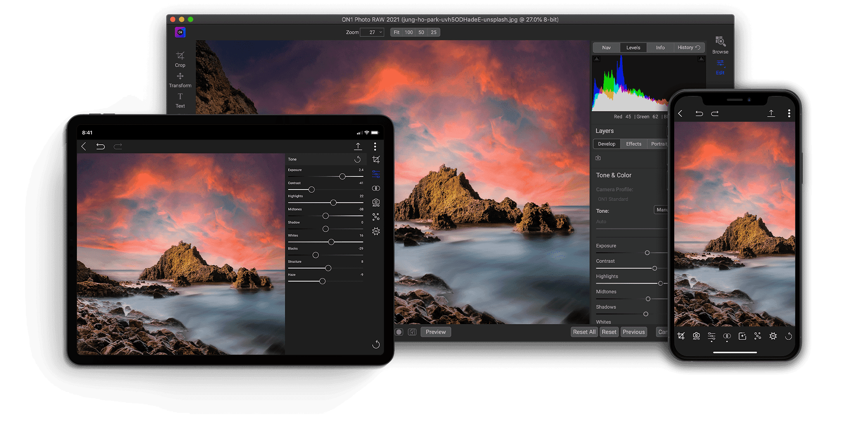
Task: Select the Crop tool in desktop window
Action: click(180, 59)
